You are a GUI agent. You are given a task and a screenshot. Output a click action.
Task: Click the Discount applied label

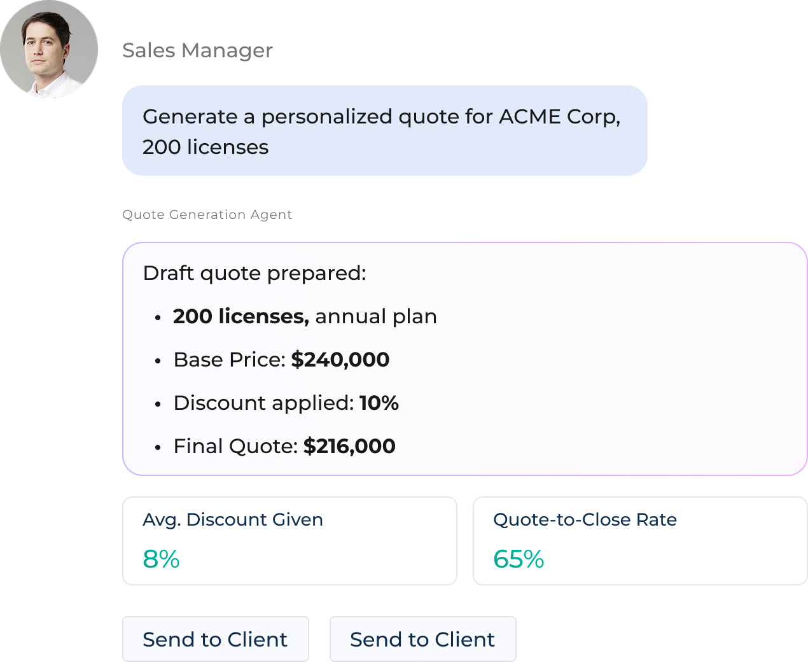263,403
